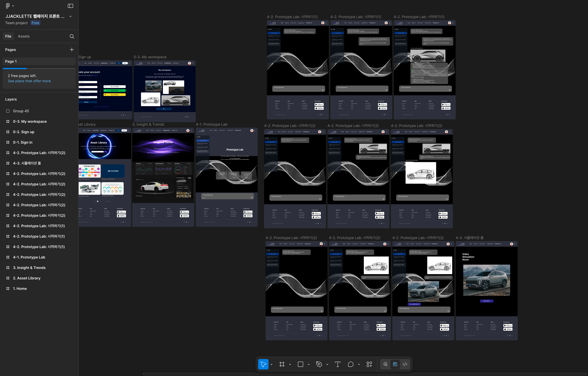The image size is (588, 376).
Task: Select the Comment tool
Action: pyautogui.click(x=351, y=364)
